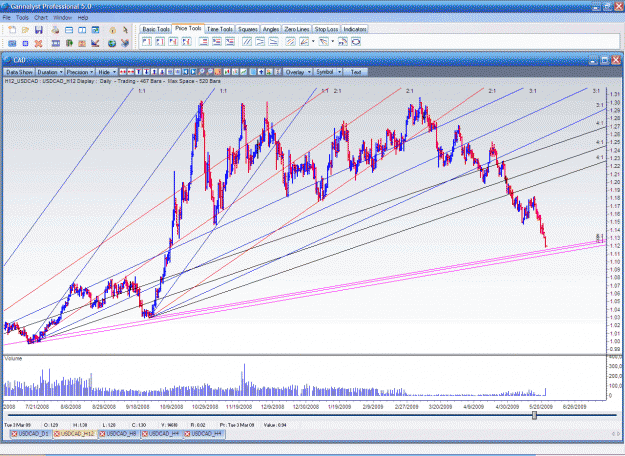This screenshot has width=625, height=456.
Task: Expand the dropdown arrow next to fan-lines tool
Action: pyautogui.click(x=313, y=41)
